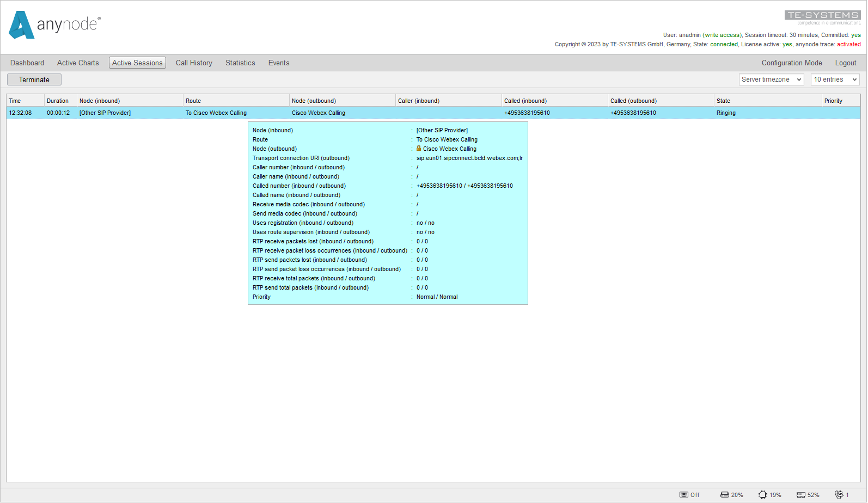Open the Events tab
Image resolution: width=868 pixels, height=503 pixels.
click(279, 63)
